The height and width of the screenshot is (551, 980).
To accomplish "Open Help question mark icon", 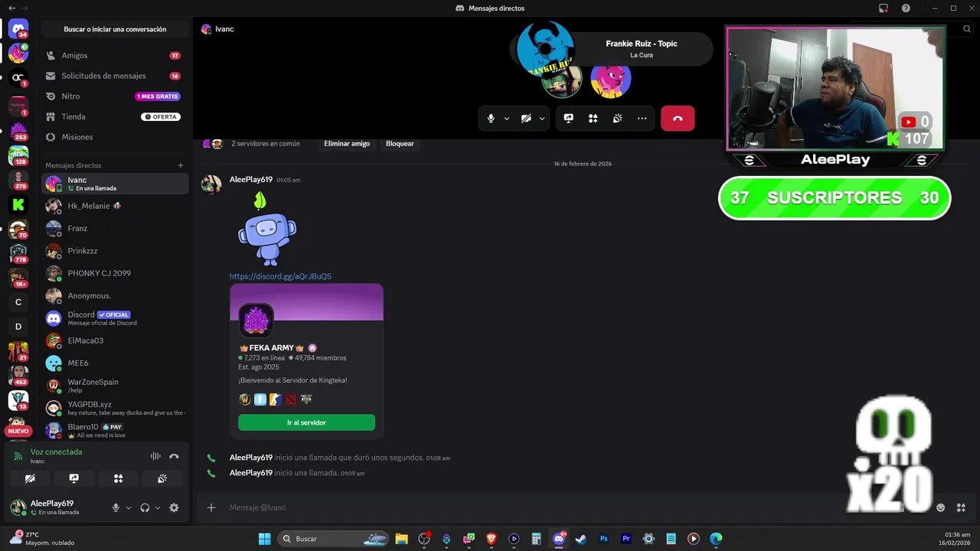I will coord(906,8).
